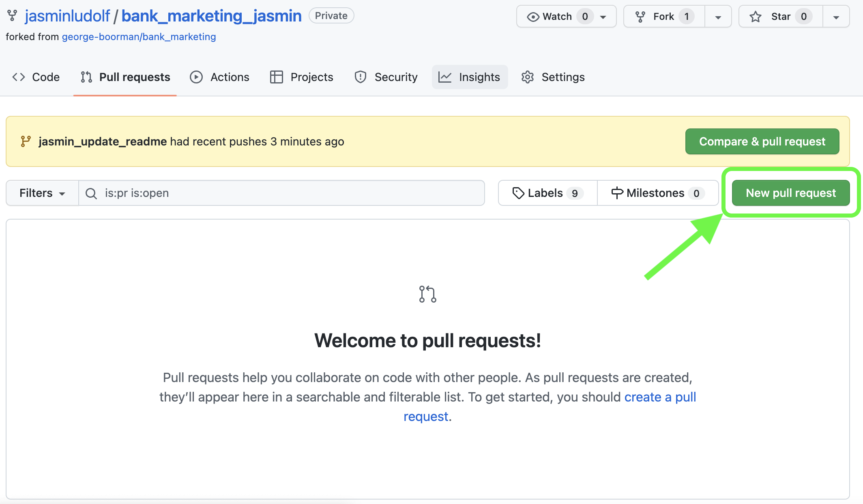The height and width of the screenshot is (504, 863).
Task: Go to the Projects tab
Action: click(x=301, y=77)
